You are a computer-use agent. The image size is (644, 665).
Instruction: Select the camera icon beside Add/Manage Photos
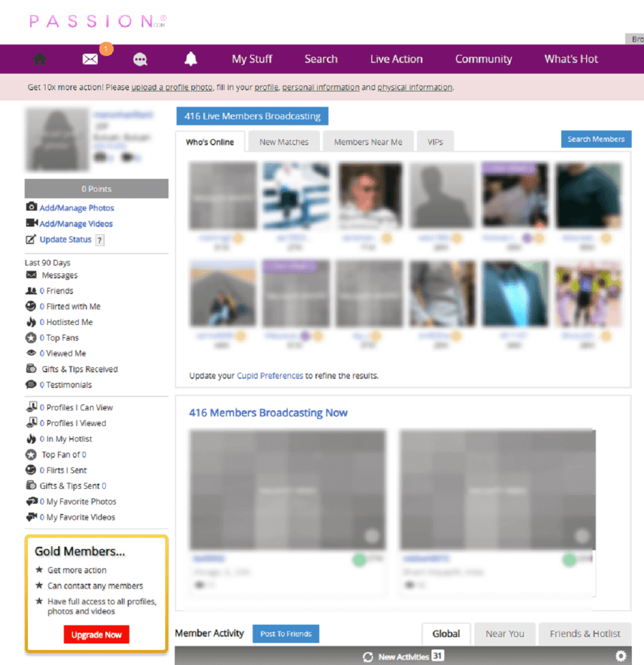(30, 208)
